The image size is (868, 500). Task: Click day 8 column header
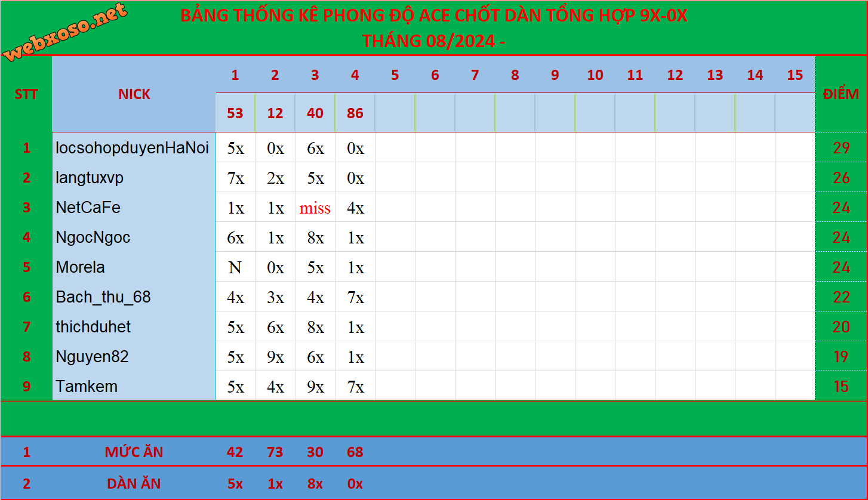pyautogui.click(x=515, y=75)
